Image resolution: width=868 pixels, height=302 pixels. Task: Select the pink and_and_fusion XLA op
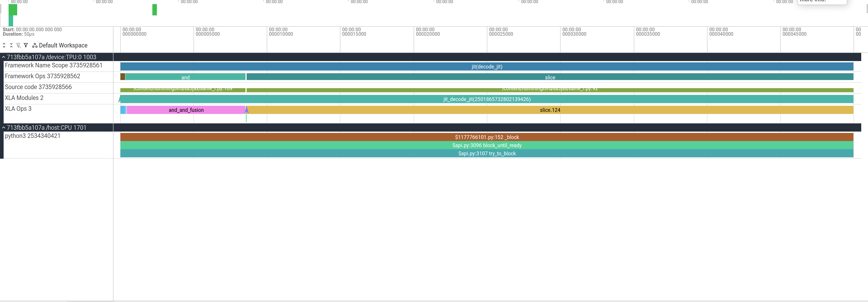186,110
